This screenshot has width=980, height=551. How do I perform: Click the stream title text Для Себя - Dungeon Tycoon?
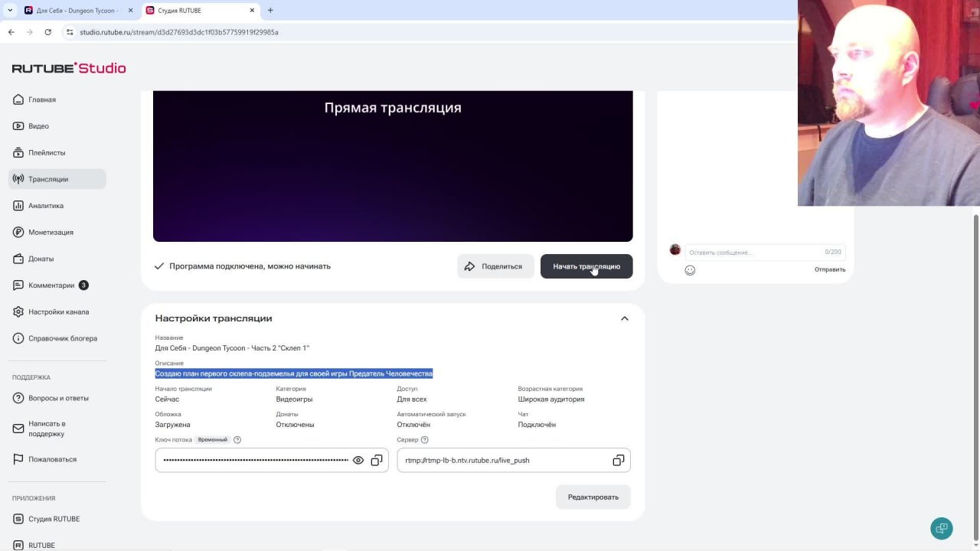pyautogui.click(x=232, y=348)
